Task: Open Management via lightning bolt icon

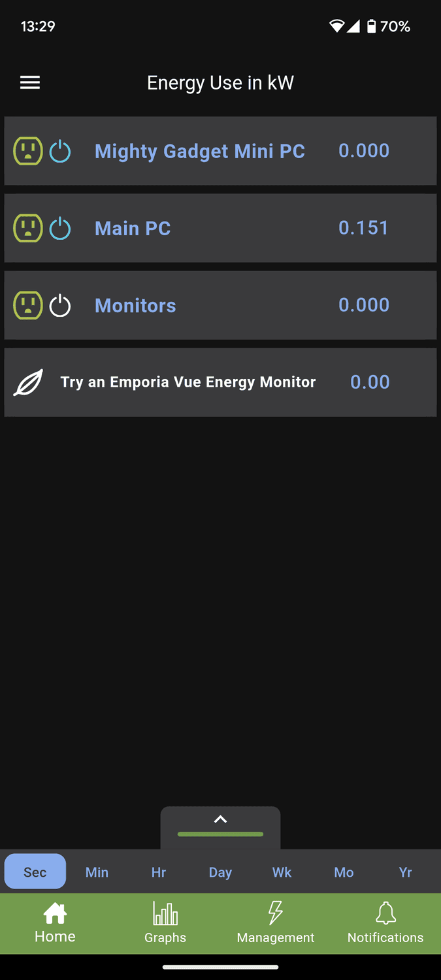Action: tap(276, 913)
